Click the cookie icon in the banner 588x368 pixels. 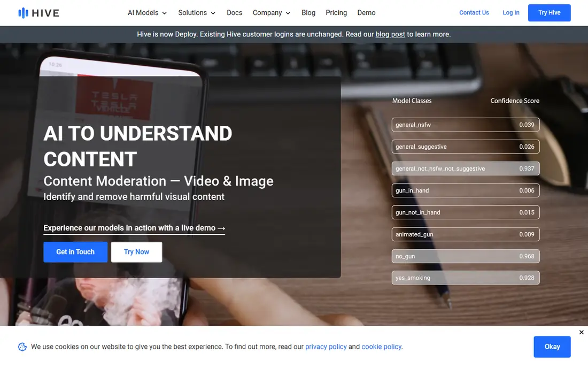22,347
